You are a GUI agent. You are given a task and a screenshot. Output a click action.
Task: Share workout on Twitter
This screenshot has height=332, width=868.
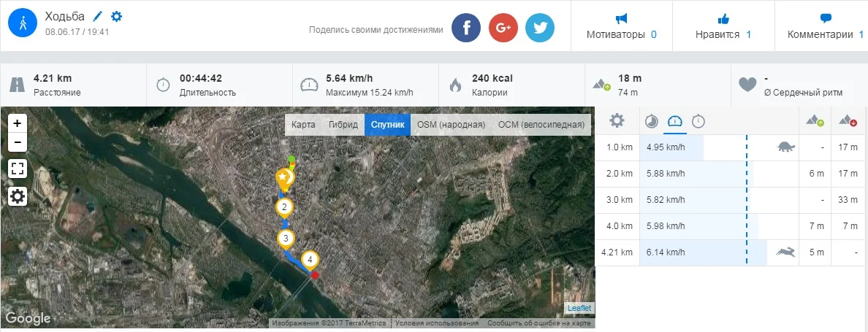(540, 28)
